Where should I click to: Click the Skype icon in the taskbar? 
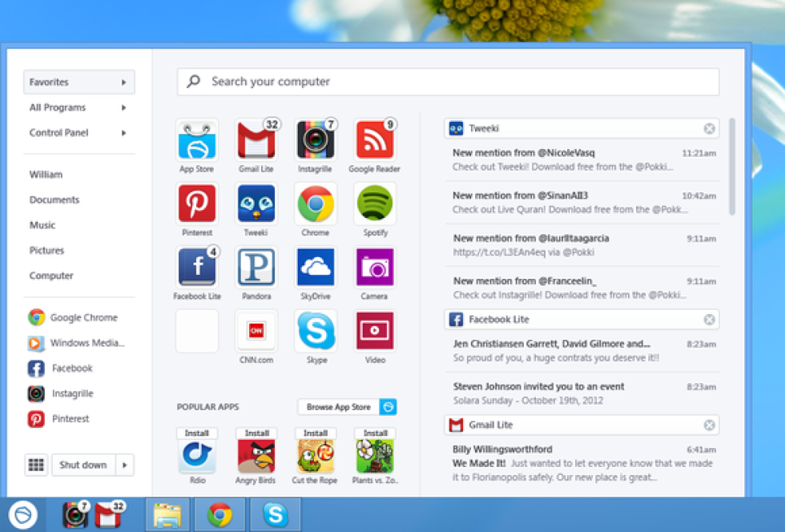click(x=275, y=514)
